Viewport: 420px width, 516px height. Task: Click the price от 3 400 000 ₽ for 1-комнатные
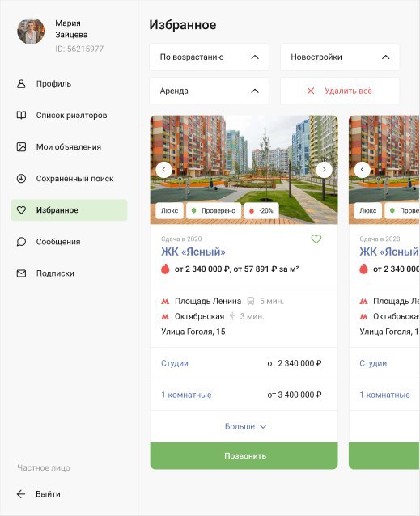pyautogui.click(x=295, y=395)
